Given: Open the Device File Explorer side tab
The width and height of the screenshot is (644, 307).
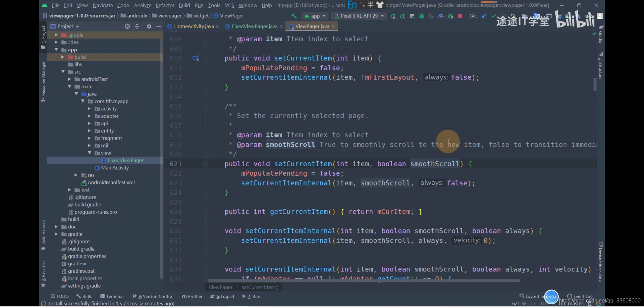Looking at the screenshot, I should [601, 262].
